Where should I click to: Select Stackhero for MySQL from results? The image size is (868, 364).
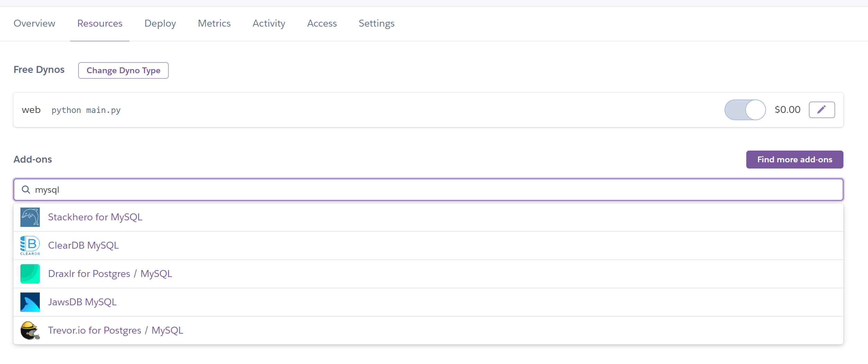point(95,217)
